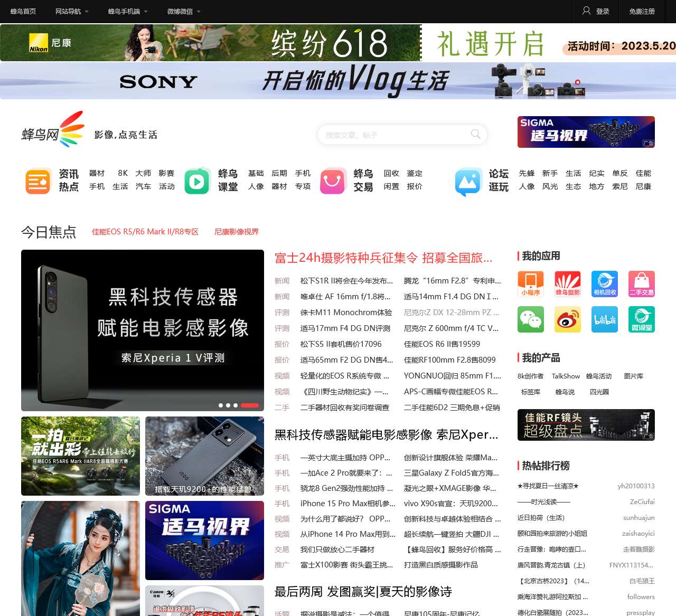Open the 索尼Xperia 1 V评测 main slide
Viewport: 676px width, 616px height.
(x=143, y=330)
